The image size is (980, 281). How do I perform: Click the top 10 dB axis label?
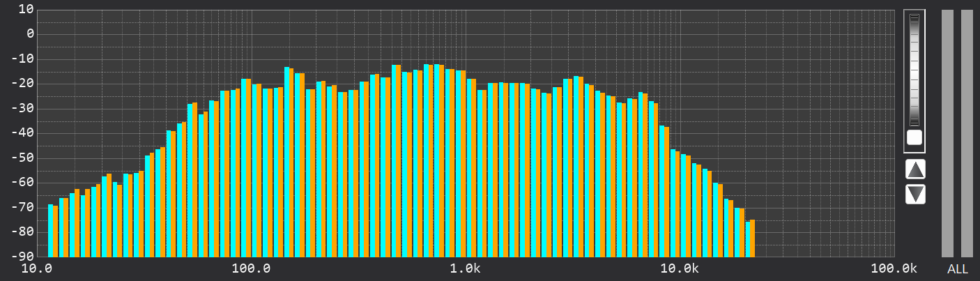[x=25, y=9]
